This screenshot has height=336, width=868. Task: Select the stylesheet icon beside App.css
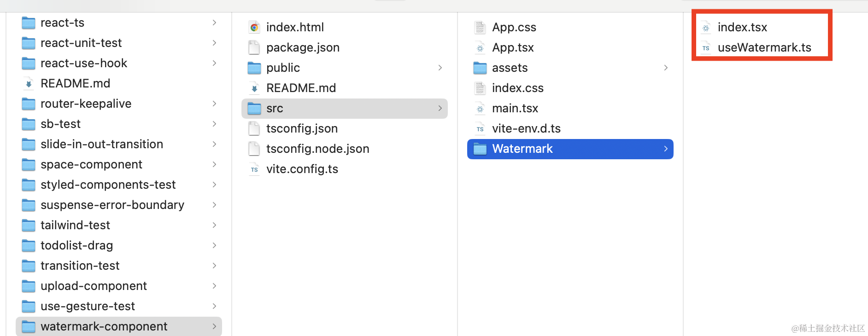pyautogui.click(x=480, y=28)
